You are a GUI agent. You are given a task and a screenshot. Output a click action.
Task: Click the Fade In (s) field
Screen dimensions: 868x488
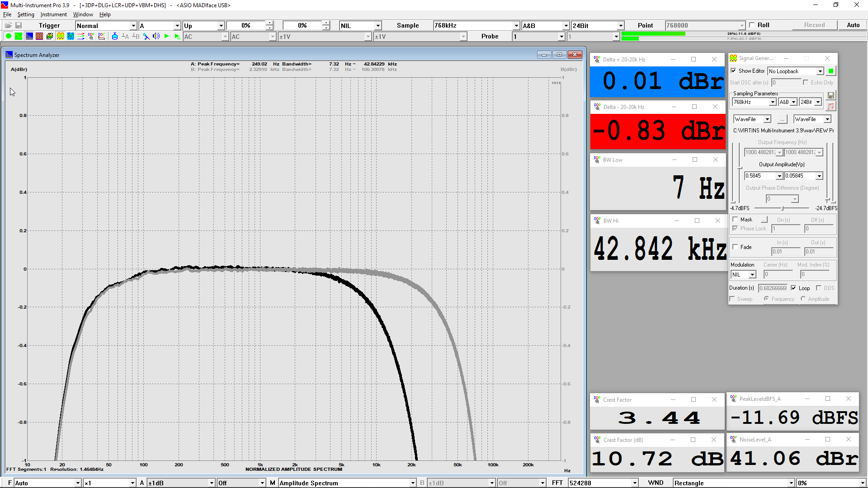[786, 252]
